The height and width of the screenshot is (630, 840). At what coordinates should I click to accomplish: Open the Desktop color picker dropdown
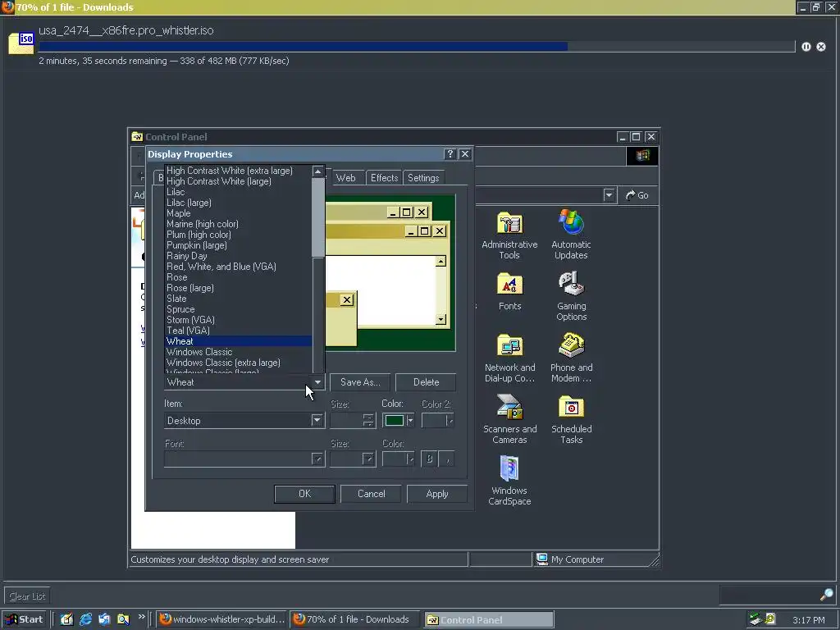410,421
